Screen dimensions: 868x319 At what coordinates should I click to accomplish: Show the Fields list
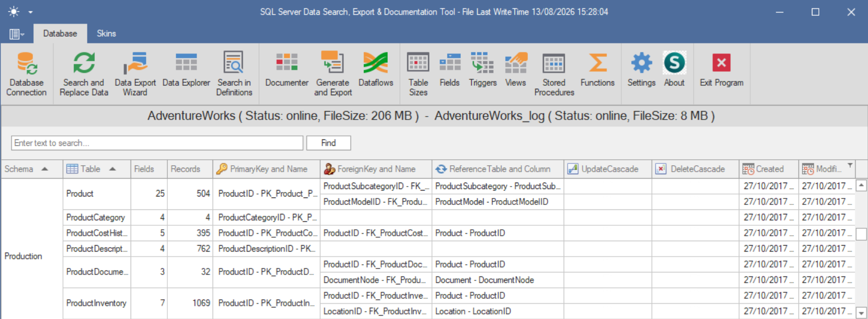coord(449,69)
